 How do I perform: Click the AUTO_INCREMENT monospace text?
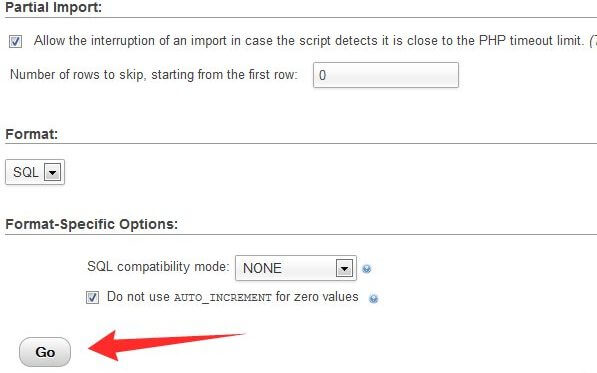click(x=223, y=297)
